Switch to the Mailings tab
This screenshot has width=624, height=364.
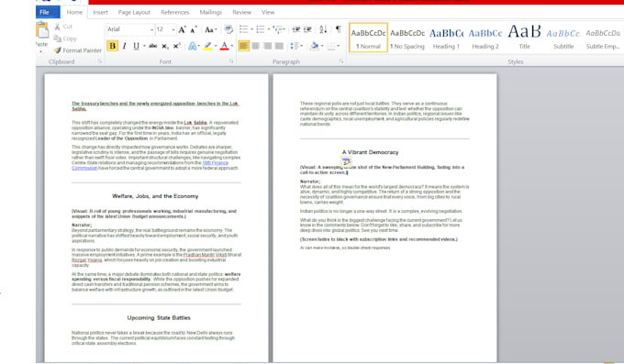click(210, 12)
